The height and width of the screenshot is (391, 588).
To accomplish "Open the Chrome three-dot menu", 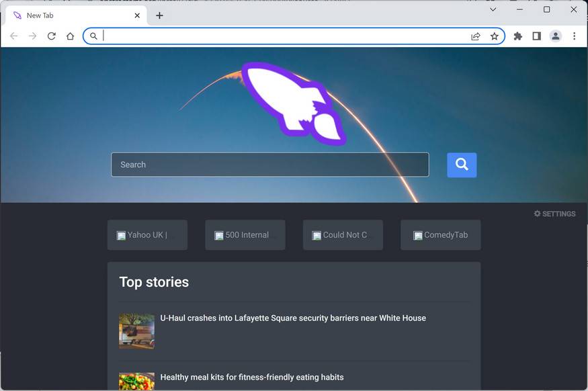I will pyautogui.click(x=574, y=36).
